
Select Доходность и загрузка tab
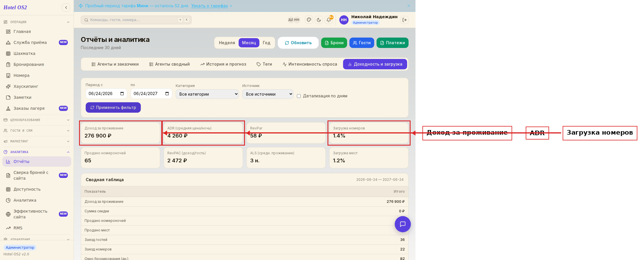tap(375, 64)
